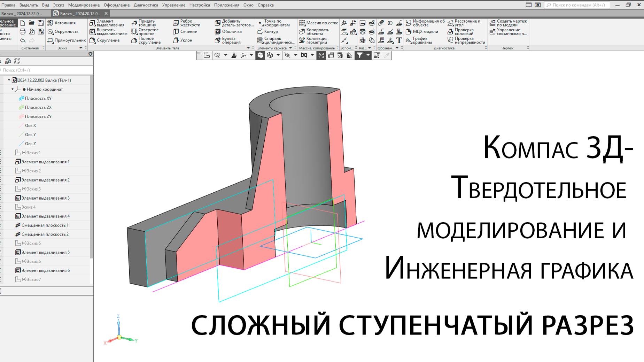Select Point by coordinates (Точка по координатам)
The height and width of the screenshot is (362, 644).
pos(274,23)
